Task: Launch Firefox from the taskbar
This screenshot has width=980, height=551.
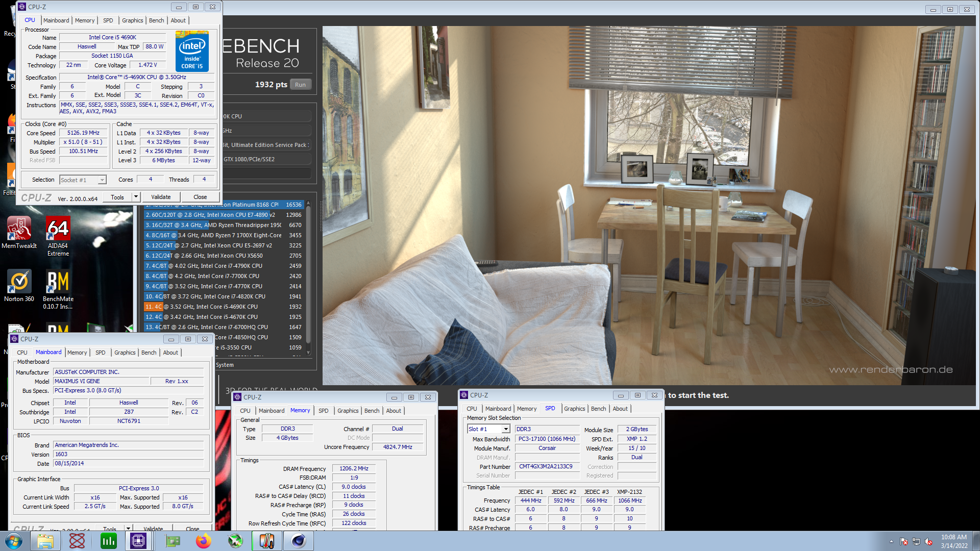Action: tap(204, 541)
